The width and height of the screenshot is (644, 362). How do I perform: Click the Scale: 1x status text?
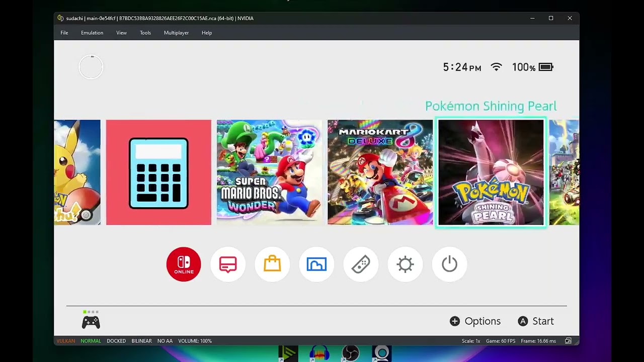point(471,341)
